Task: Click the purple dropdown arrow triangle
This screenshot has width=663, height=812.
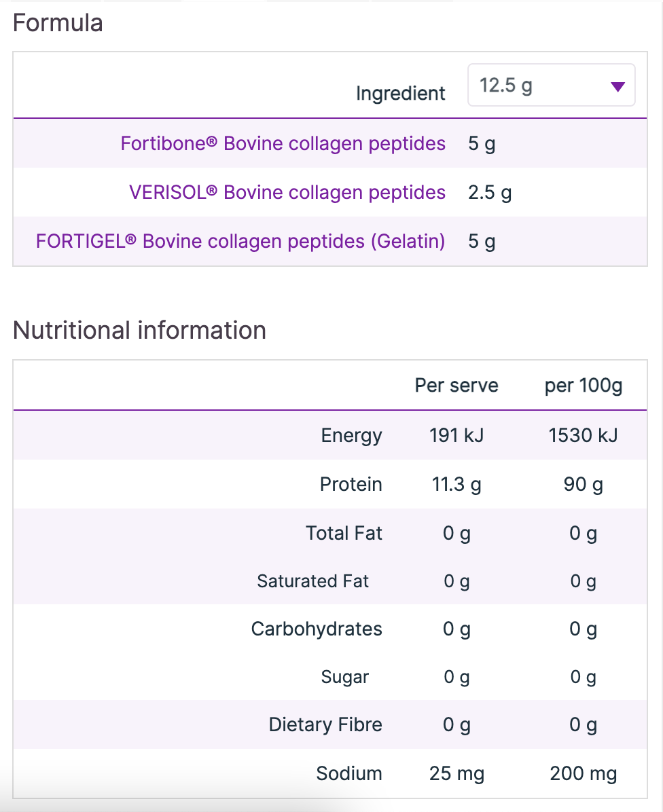Action: pos(617,87)
